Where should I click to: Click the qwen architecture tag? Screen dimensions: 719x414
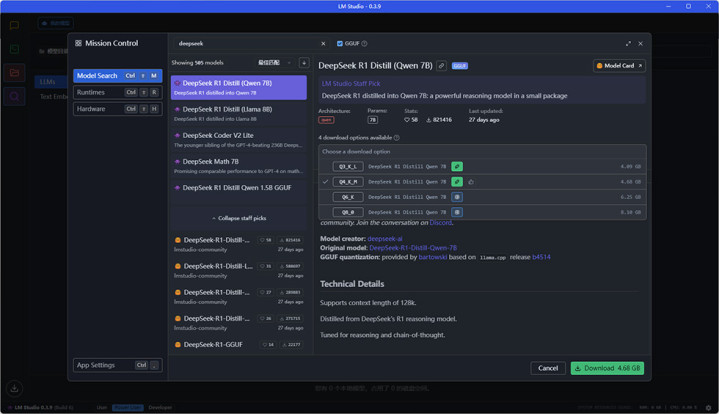tap(326, 120)
